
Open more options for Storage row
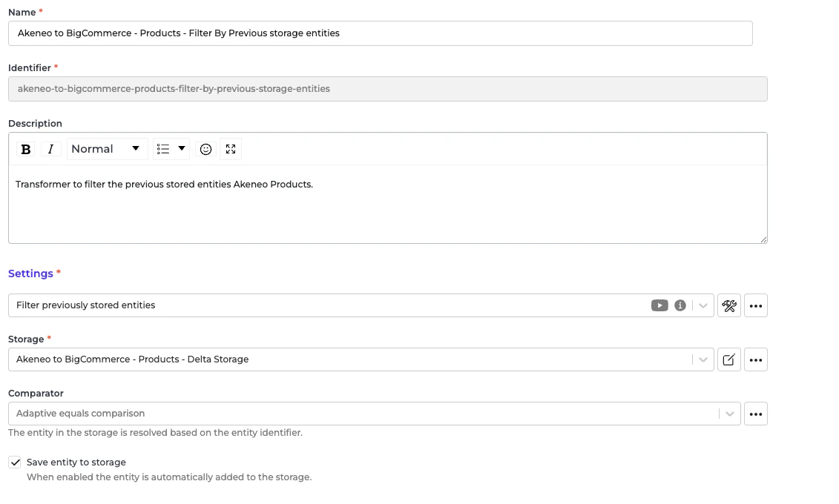(x=755, y=359)
